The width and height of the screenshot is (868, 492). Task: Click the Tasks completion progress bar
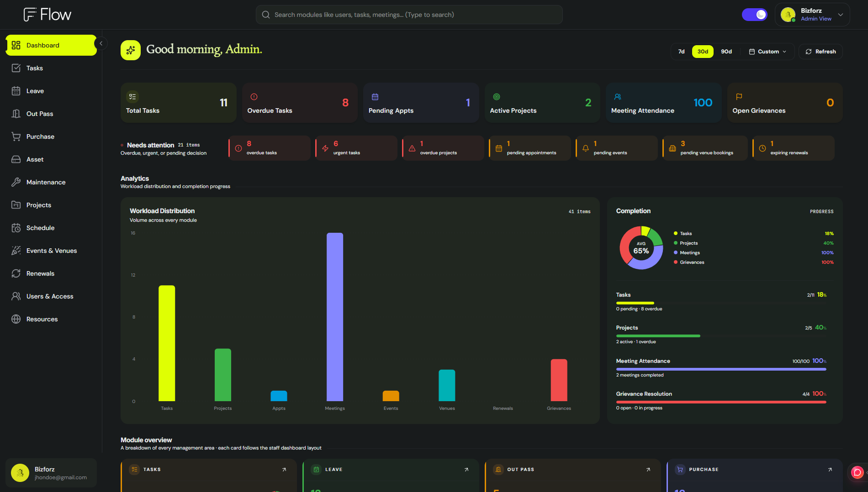pyautogui.click(x=721, y=303)
